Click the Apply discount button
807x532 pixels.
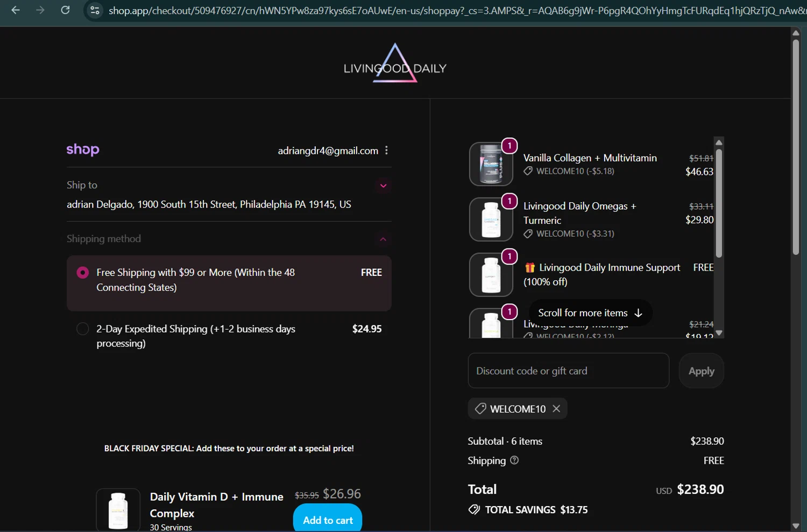(702, 371)
